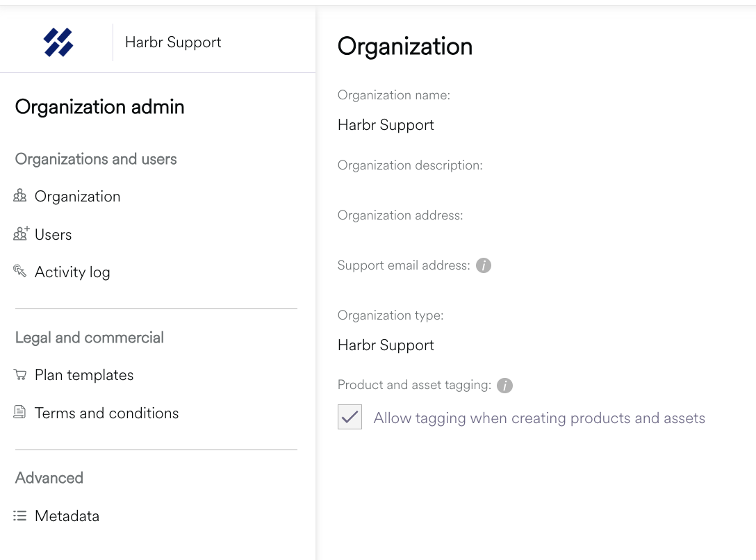Click the 'Organization type:' label
Image resolution: width=756 pixels, height=560 pixels.
tap(391, 315)
